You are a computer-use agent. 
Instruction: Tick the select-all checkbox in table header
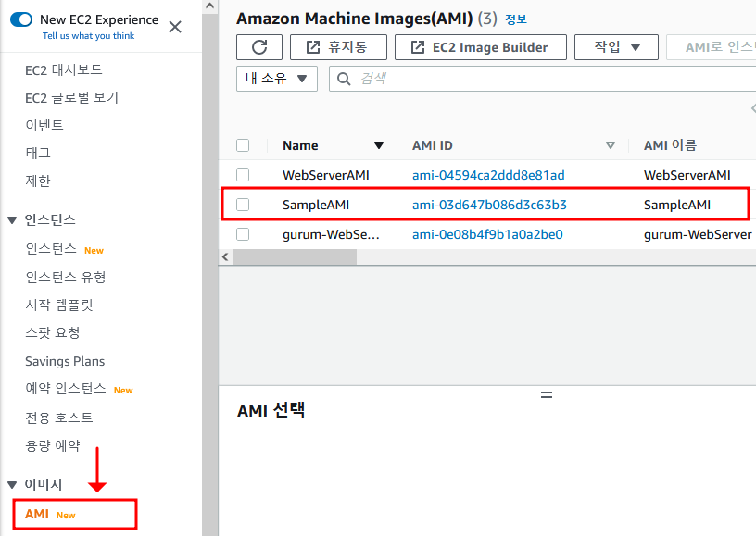click(x=243, y=145)
